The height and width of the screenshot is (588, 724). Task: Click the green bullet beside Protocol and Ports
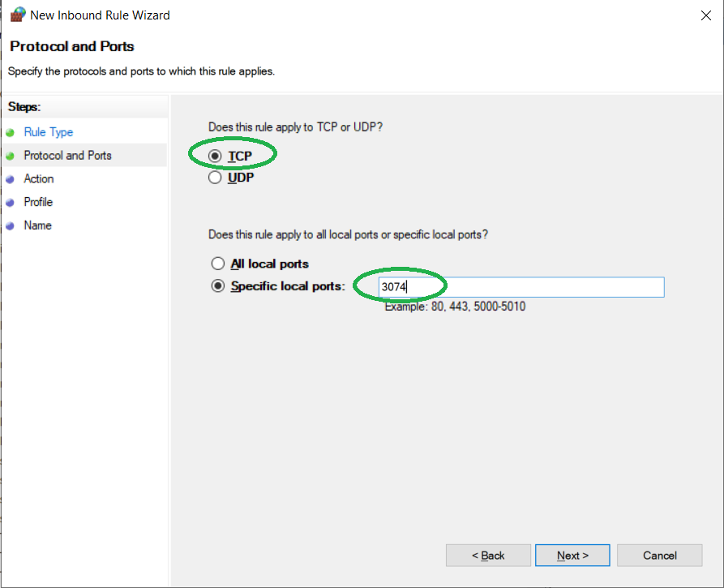click(10, 156)
